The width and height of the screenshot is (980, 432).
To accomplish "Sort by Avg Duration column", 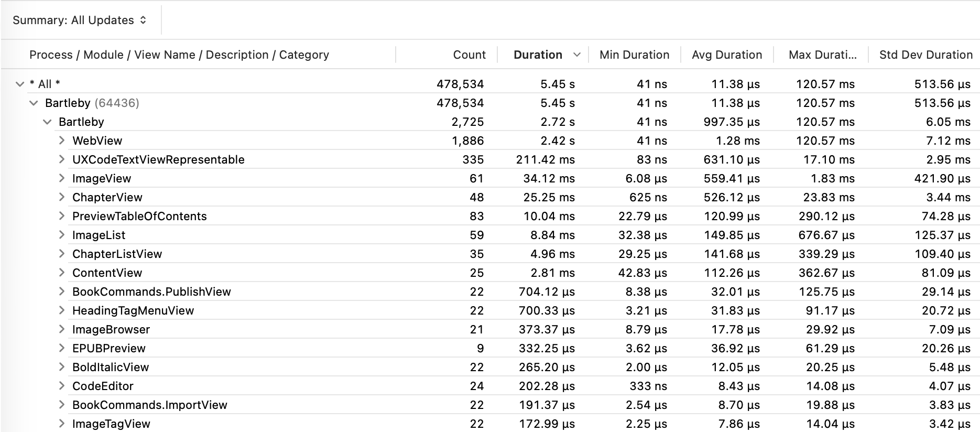I will pyautogui.click(x=726, y=55).
